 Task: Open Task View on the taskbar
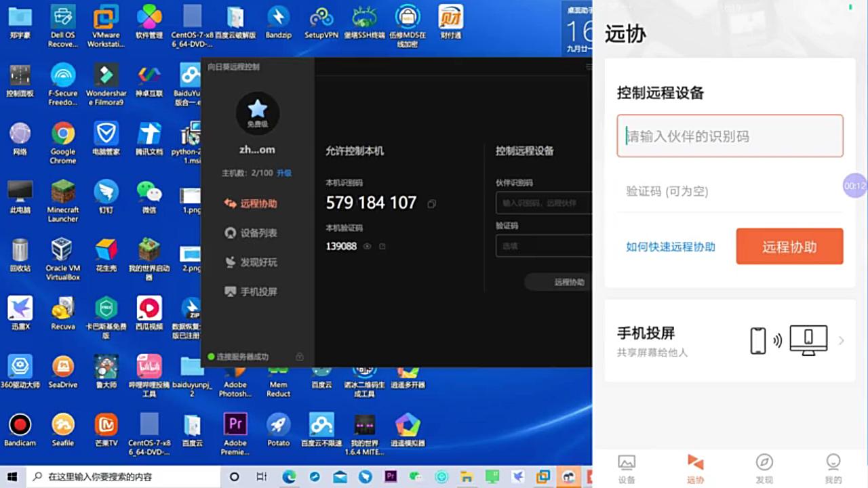pyautogui.click(x=262, y=476)
